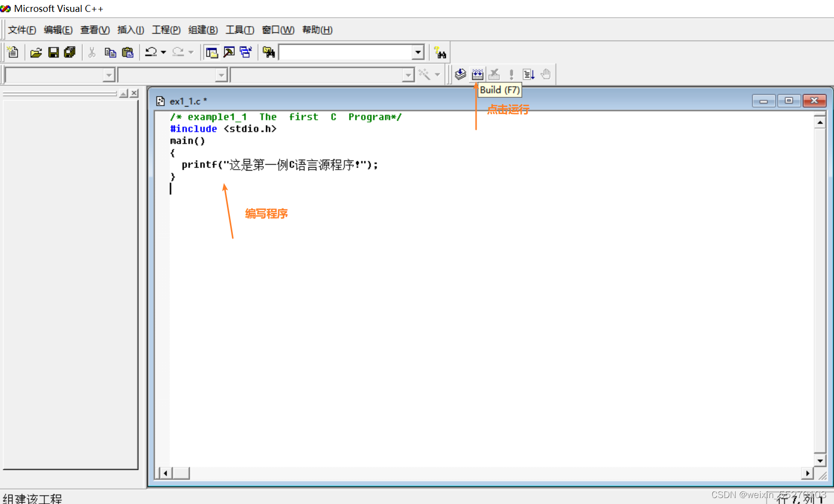This screenshot has height=504, width=834.
Task: Undo the last edit via the Undo icon
Action: (x=151, y=52)
